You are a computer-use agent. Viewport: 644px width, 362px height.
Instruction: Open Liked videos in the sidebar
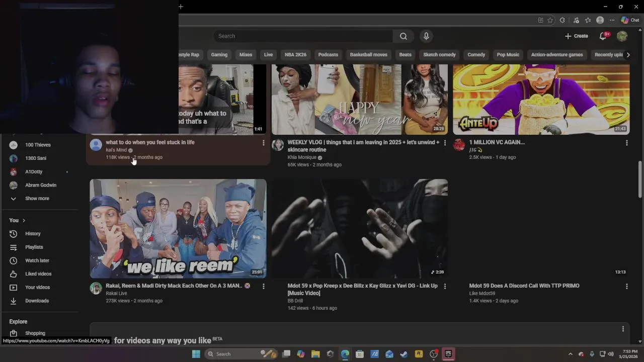pos(39,274)
